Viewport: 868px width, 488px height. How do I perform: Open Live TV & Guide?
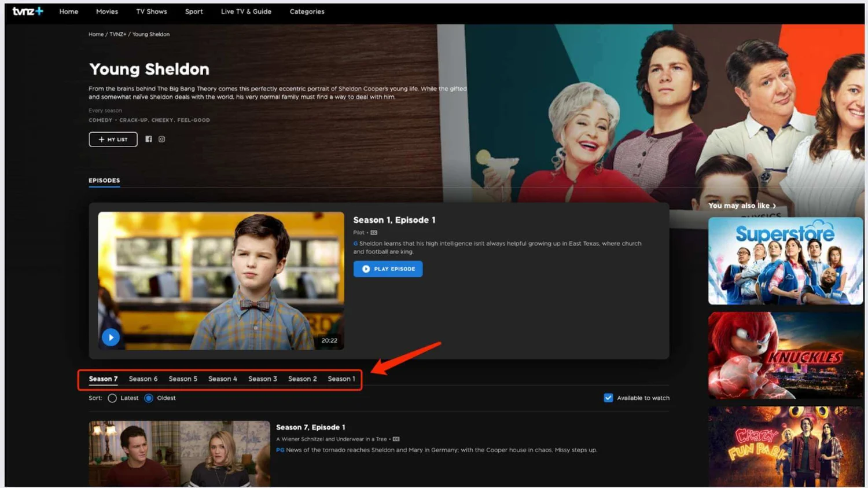point(246,12)
